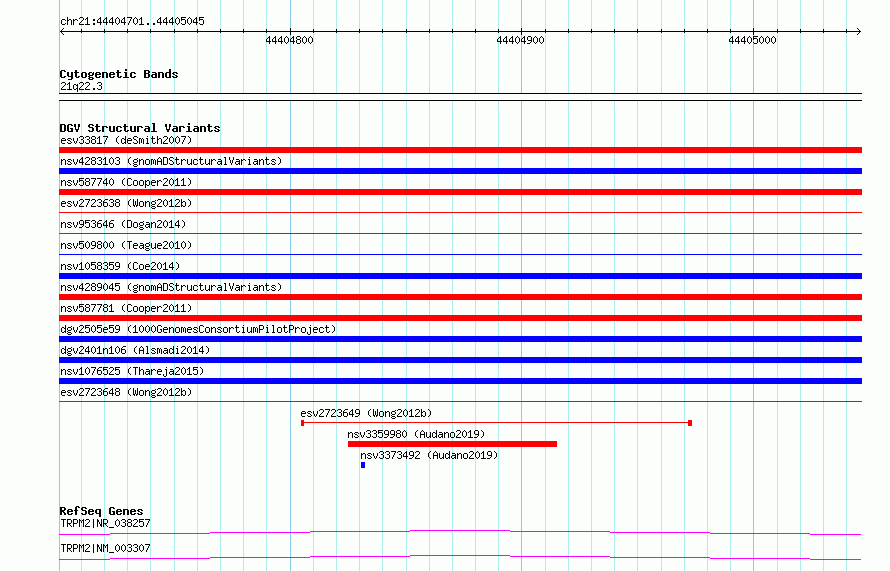Select the blue nsv1076525 Thareja2015 bar
This screenshot has height=571, width=890.
(x=460, y=381)
